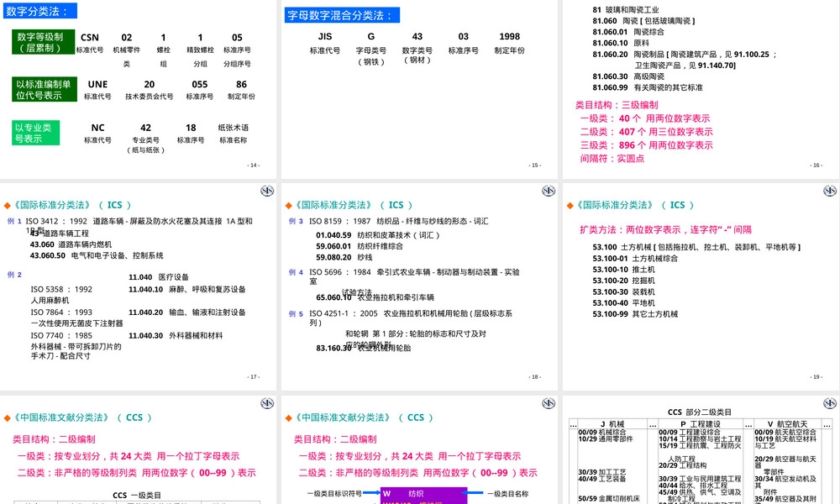
Task: Click the P 工程建设 column header
Action: point(701,424)
